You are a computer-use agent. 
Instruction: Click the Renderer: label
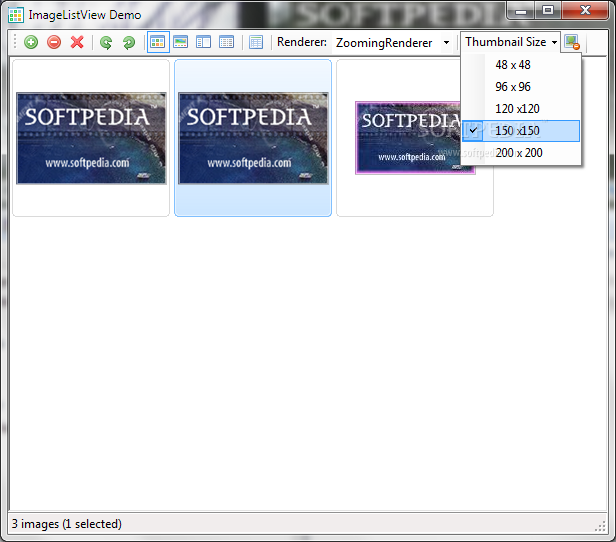pos(302,42)
